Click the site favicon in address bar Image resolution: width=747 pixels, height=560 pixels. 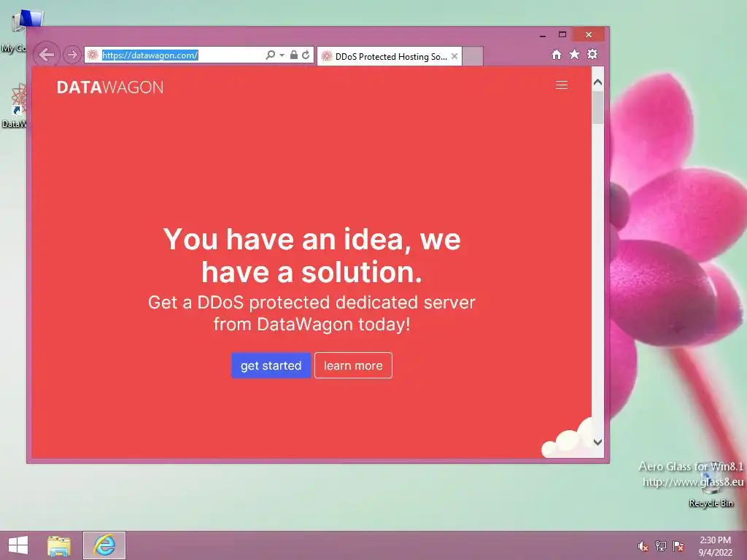tap(93, 55)
